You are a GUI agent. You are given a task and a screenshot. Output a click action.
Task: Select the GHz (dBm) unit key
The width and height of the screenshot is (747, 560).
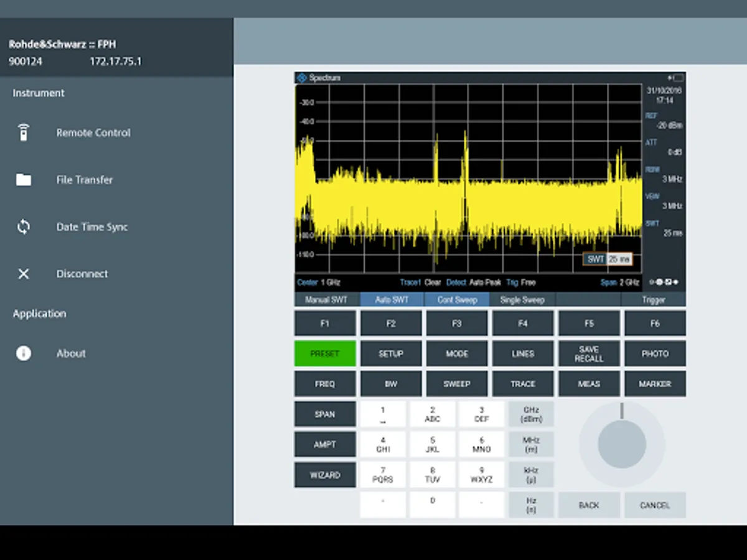coord(531,414)
